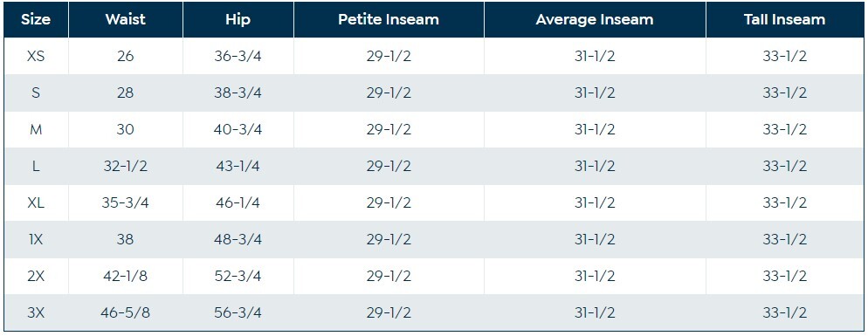Select hip value 36-3/4
This screenshot has width=868, height=336.
(238, 56)
